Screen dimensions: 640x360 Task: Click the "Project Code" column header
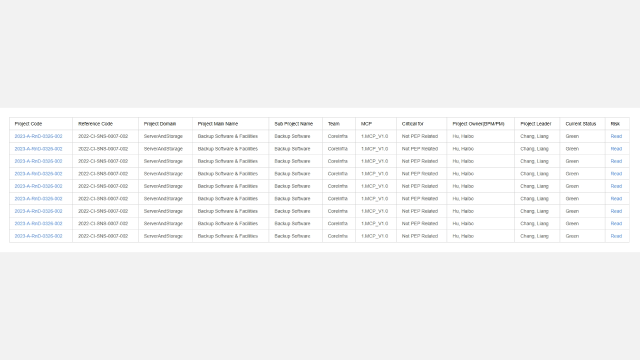click(41, 124)
